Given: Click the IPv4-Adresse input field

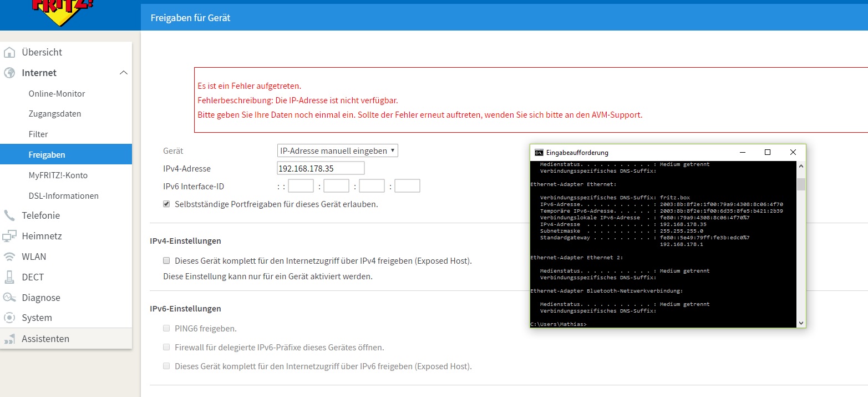Looking at the screenshot, I should tap(321, 168).
